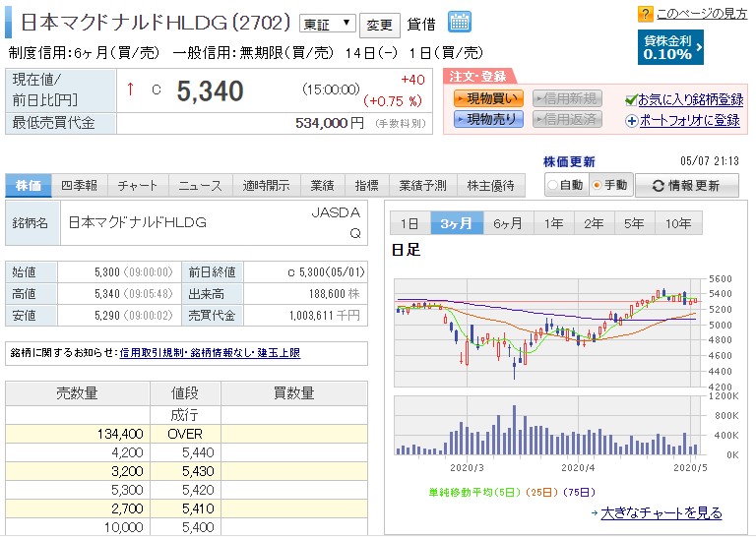The width and height of the screenshot is (756, 538).
Task: Select the 2年 chart range
Action: [x=594, y=223]
